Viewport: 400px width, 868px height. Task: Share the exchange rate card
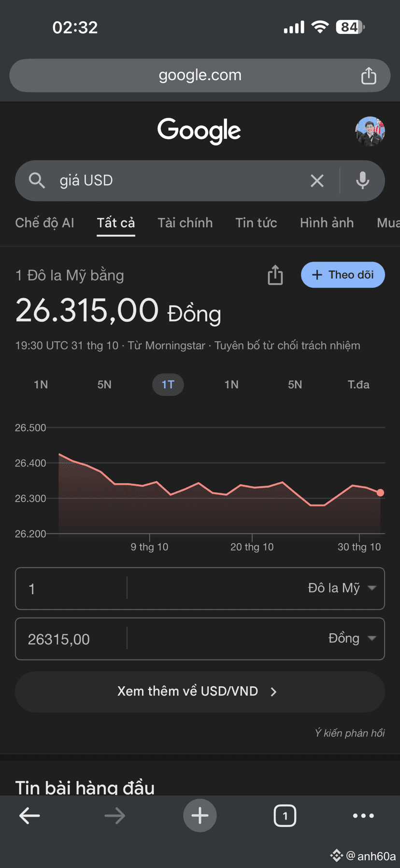click(275, 275)
